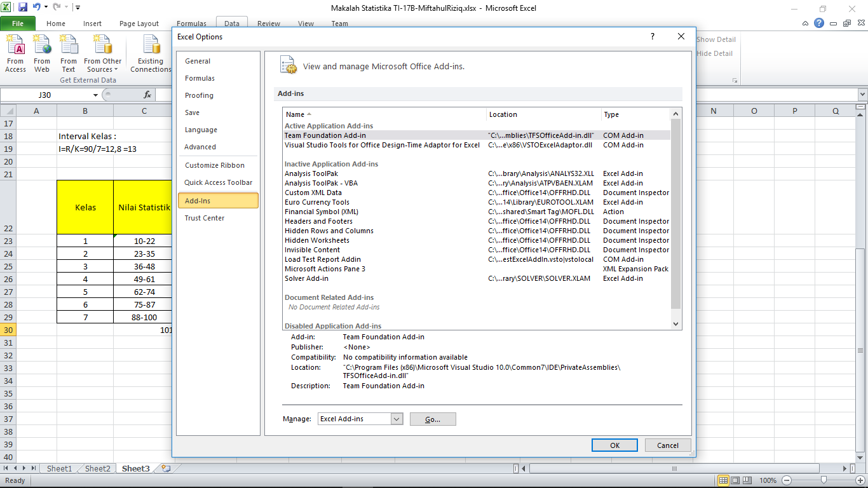Open Customize Quick Access Toolbar dropdown
Image resolution: width=868 pixels, height=488 pixels.
[77, 8]
